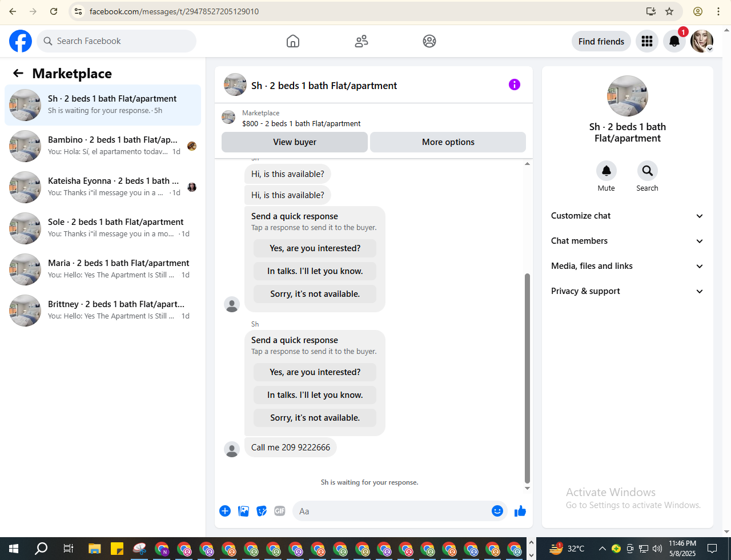Open the $800 listing thumbnail in Marketplace banner

[228, 118]
